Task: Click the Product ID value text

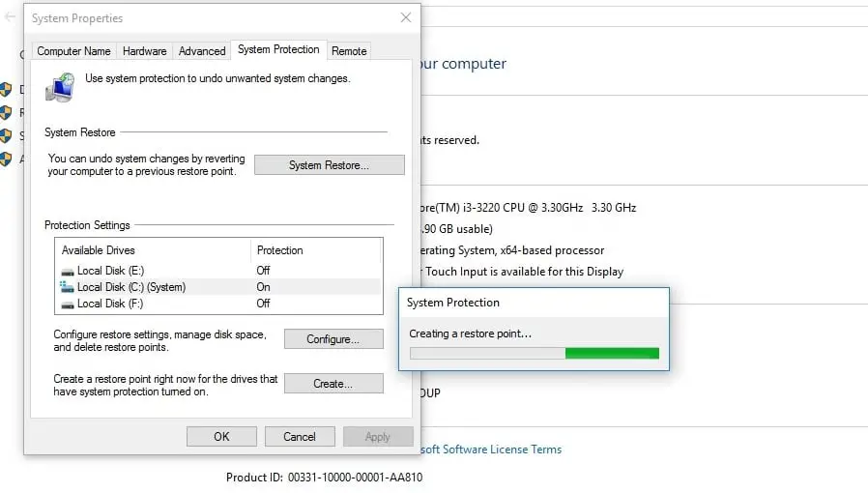Action: (355, 477)
